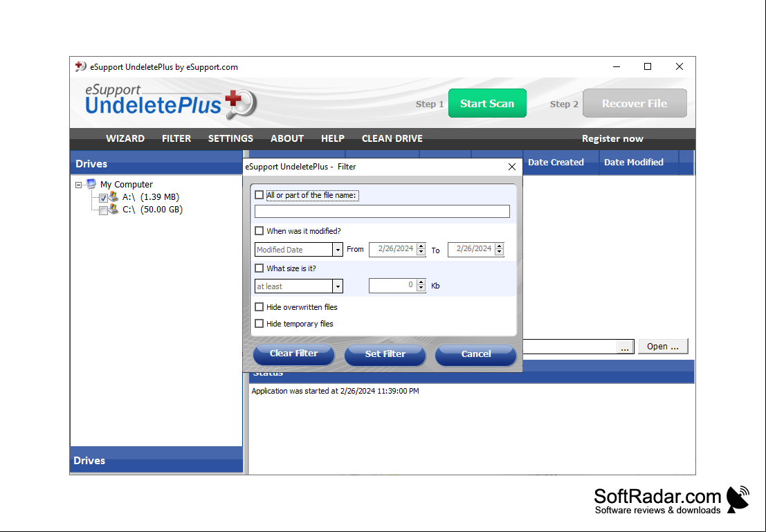The height and width of the screenshot is (532, 766).
Task: Click the bottom Drives panel bar
Action: pos(156,459)
